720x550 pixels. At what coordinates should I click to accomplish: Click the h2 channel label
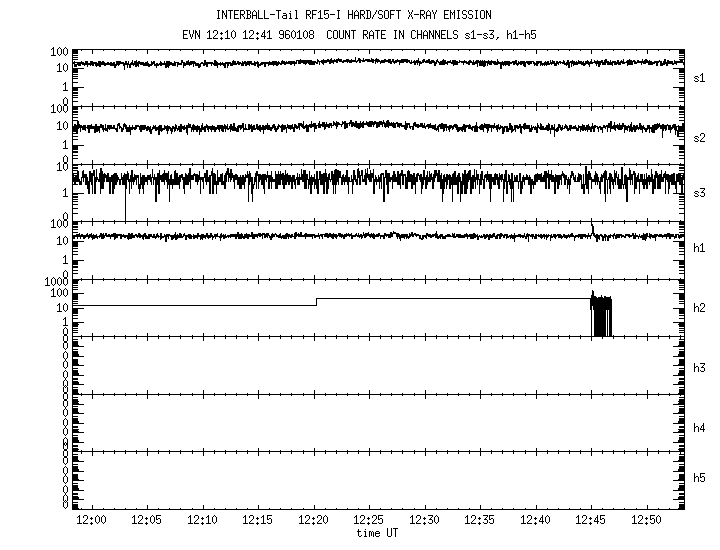(x=699, y=308)
